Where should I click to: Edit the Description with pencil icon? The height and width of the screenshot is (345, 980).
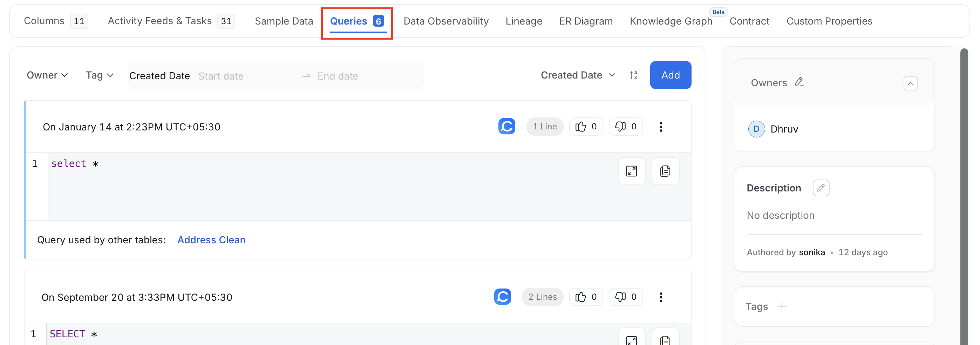(821, 188)
